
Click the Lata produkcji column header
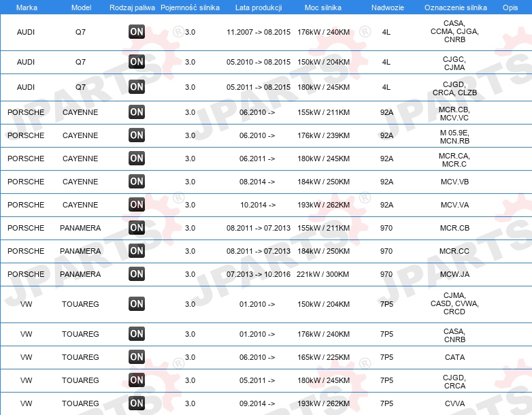coord(259,7)
